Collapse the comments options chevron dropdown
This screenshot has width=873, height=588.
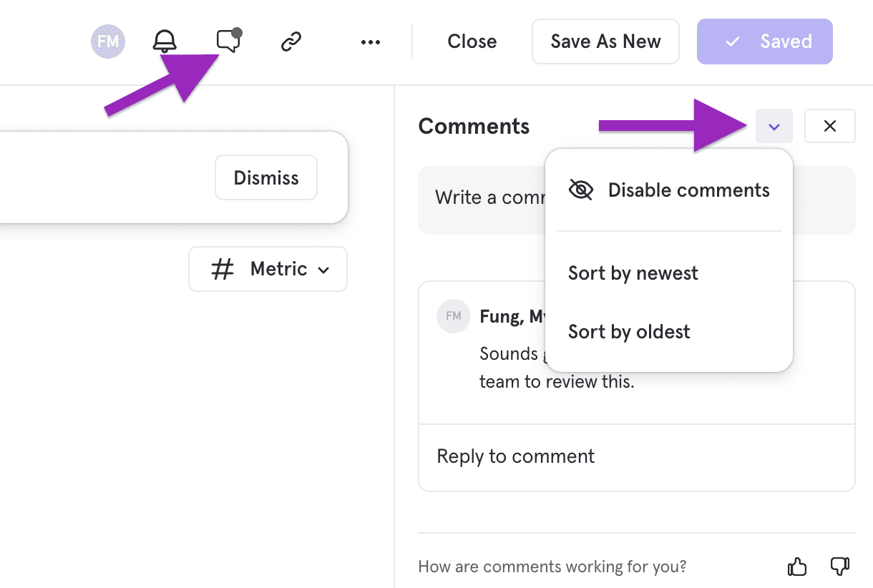tap(774, 127)
